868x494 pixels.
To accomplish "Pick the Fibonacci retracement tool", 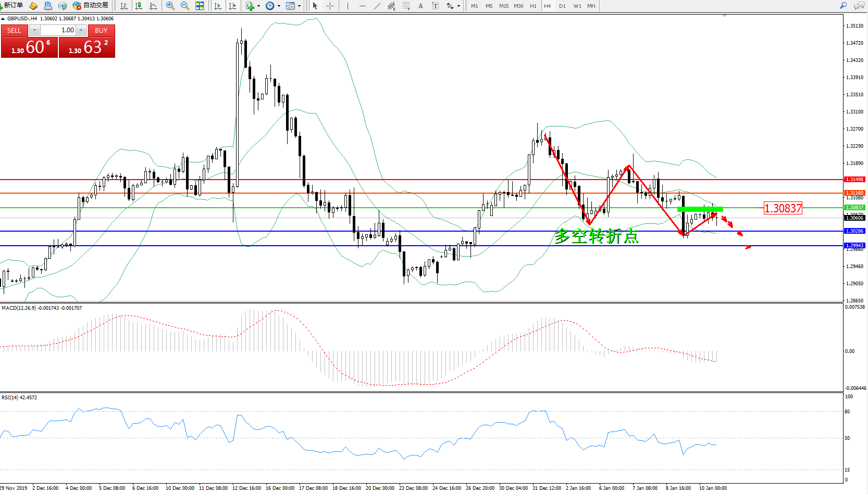I will (x=406, y=6).
